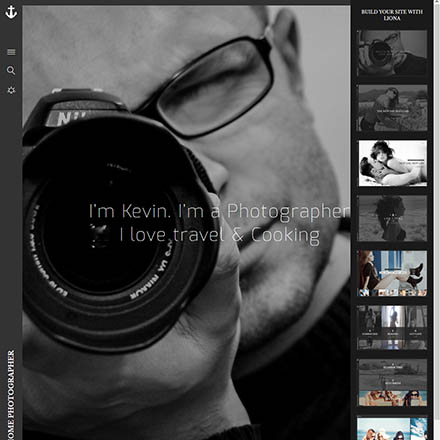Select the stacked sections beach thumbnail
Viewport: 440px width, 440px height.
[393, 382]
